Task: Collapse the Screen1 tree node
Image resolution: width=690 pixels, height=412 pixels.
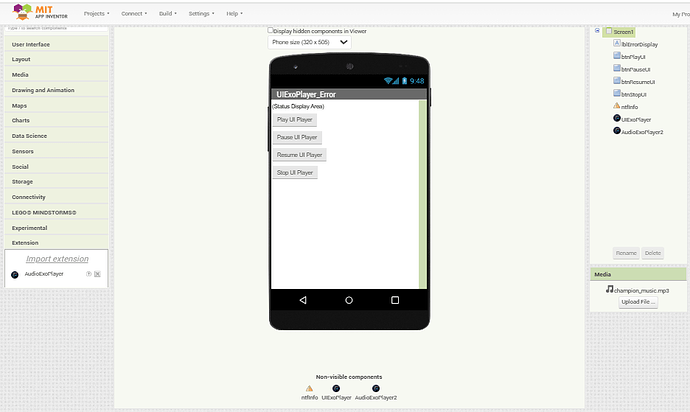Action: point(597,31)
